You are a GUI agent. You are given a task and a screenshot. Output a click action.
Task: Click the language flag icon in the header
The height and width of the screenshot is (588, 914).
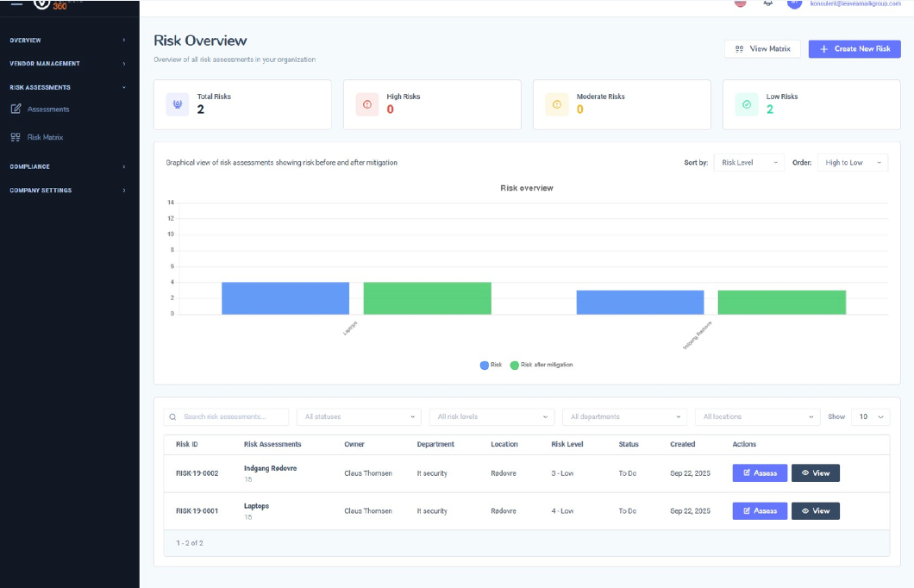[x=740, y=4]
